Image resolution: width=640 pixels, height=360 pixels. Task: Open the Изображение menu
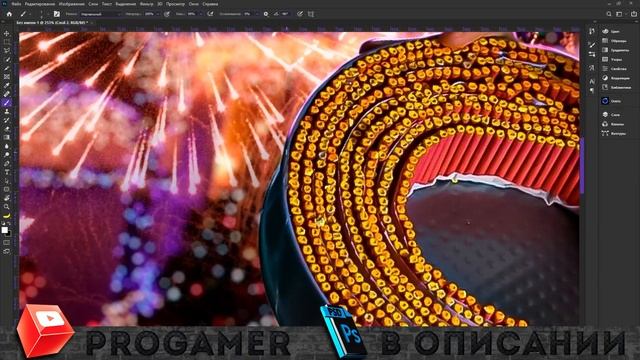coord(71,4)
